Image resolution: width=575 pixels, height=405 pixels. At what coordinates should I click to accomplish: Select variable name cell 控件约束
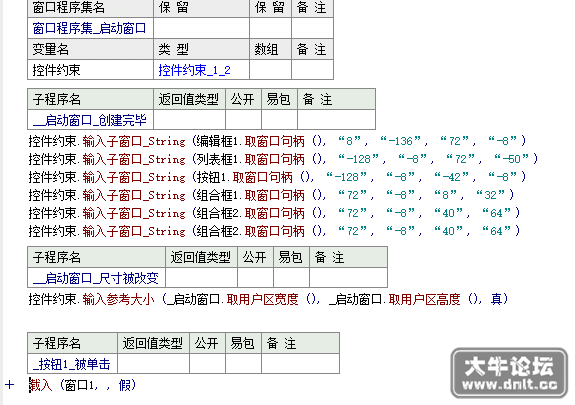91,70
